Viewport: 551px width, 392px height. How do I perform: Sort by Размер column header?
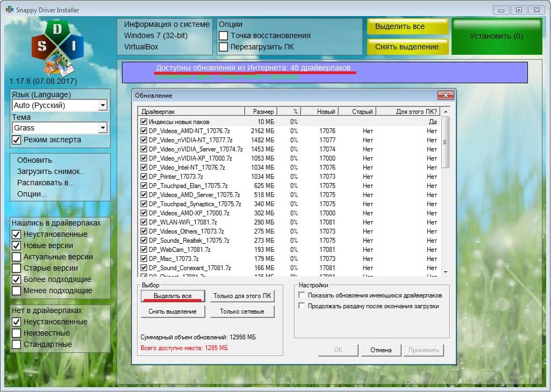point(261,112)
